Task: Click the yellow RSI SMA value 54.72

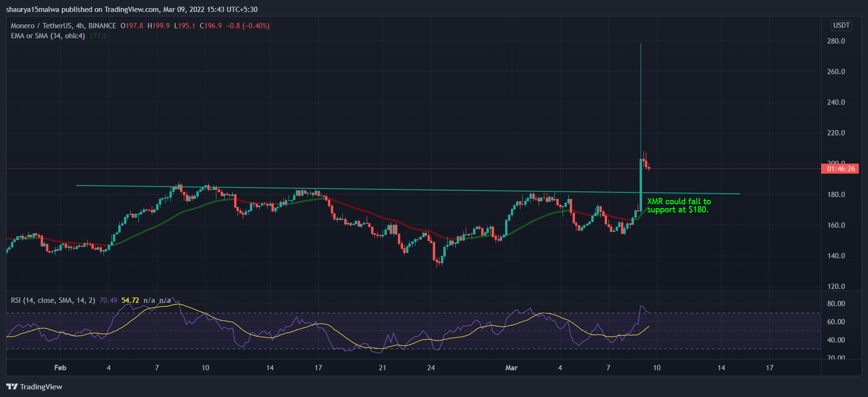Action: 130,300
